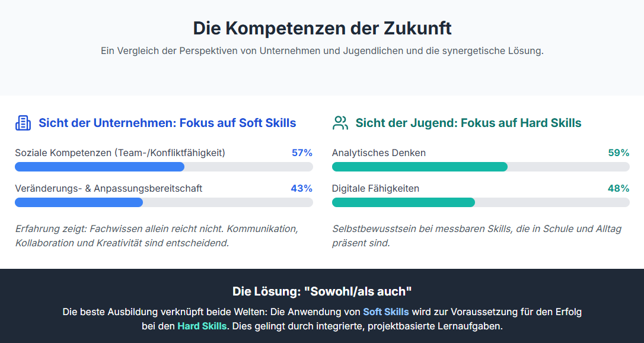Viewport: 644px width, 343px height.
Task: Click the italic note starting with Erfahrung zeigt
Action: click(157, 236)
